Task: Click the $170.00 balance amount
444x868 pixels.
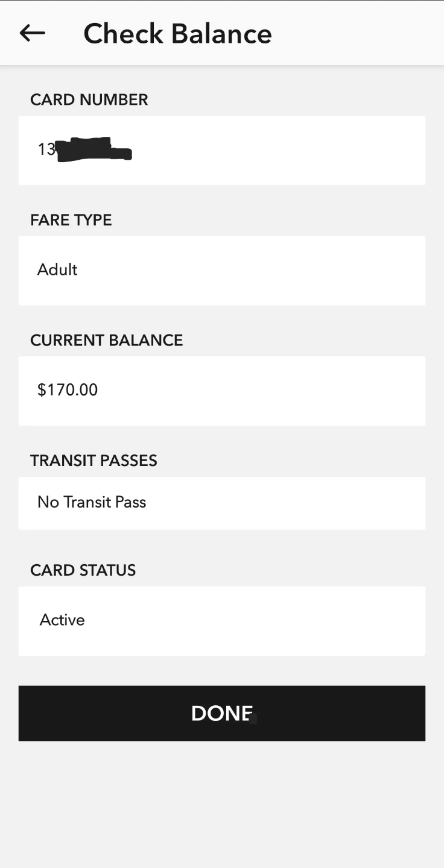Action: pyautogui.click(x=68, y=390)
